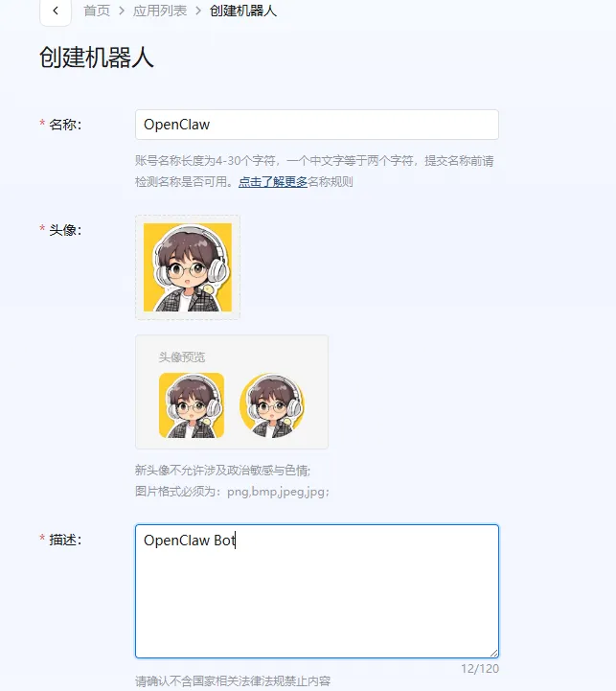This screenshot has height=691, width=616.
Task: Click inside the 描述 text area
Action: point(317,591)
